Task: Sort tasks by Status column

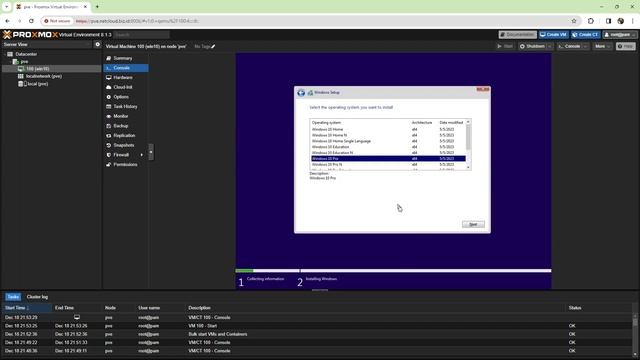Action: pyautogui.click(x=598, y=308)
